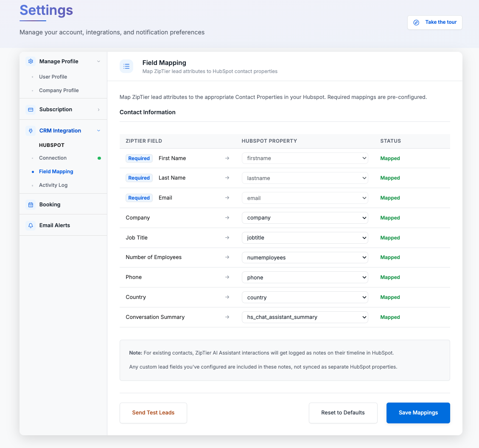Click the arrow icon in Phone row
Screen dimensions: 479x448
227,277
